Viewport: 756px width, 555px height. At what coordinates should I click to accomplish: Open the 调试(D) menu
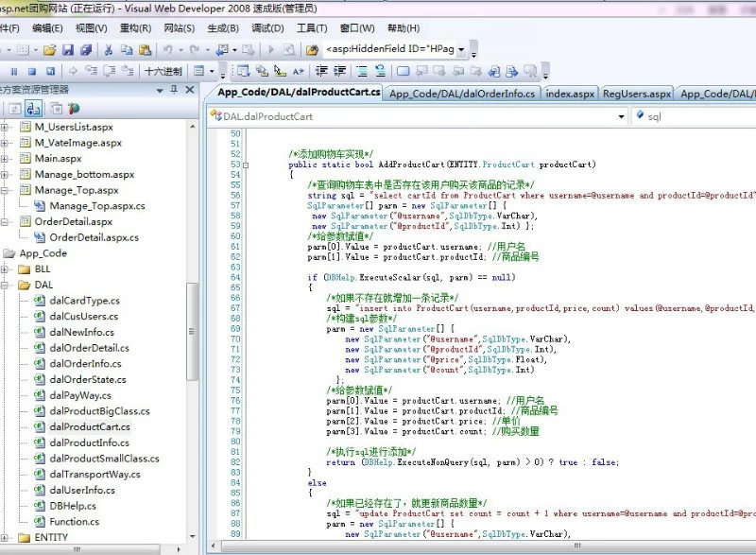(x=267, y=28)
